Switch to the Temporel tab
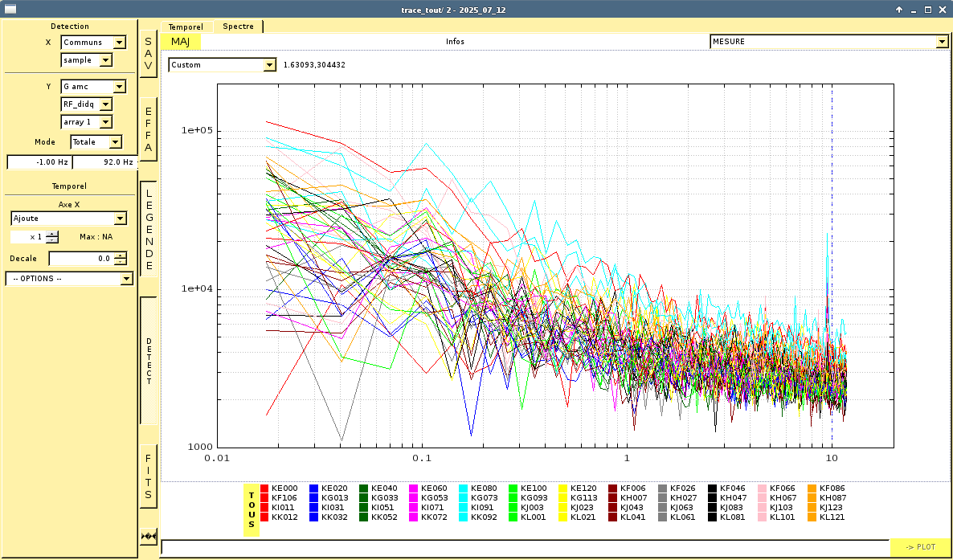This screenshot has width=953, height=560. [x=186, y=27]
